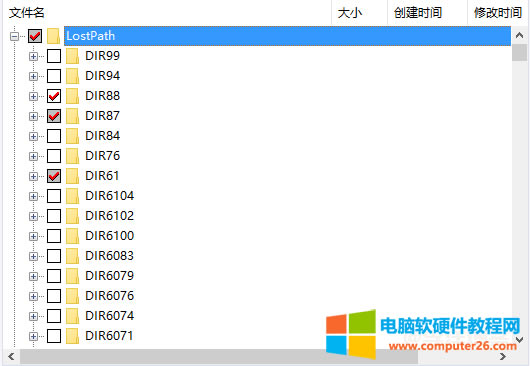Check the DIR6100 checkbox
Image resolution: width=530 pixels, height=366 pixels.
point(54,236)
